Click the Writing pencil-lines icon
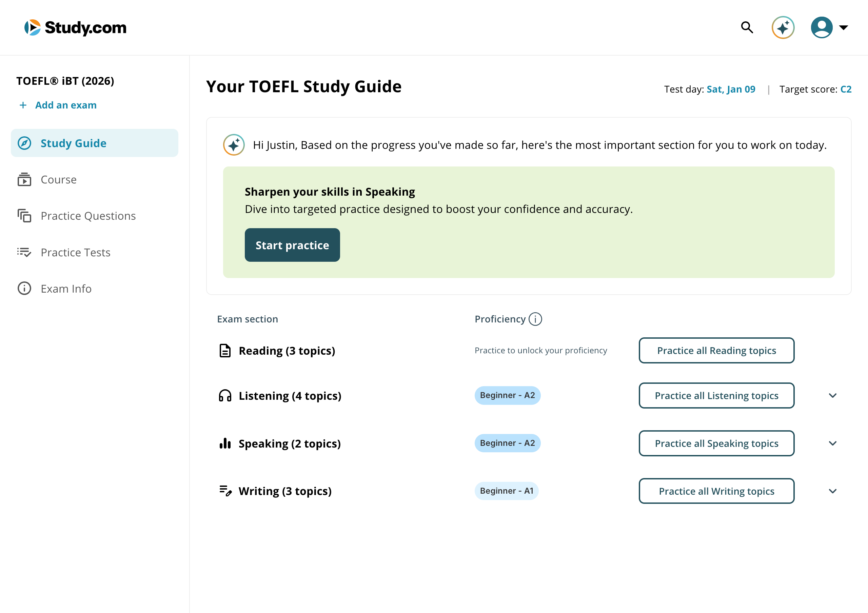This screenshot has height=613, width=868. click(225, 491)
